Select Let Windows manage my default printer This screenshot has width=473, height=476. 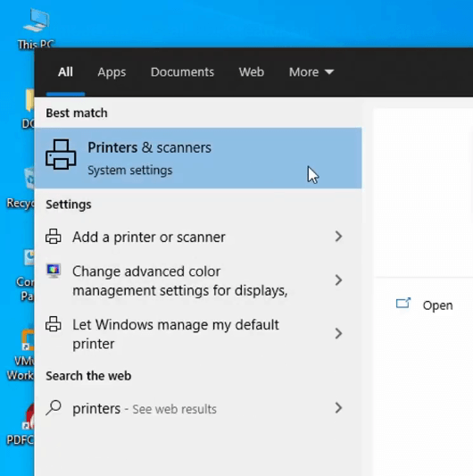[198, 334]
